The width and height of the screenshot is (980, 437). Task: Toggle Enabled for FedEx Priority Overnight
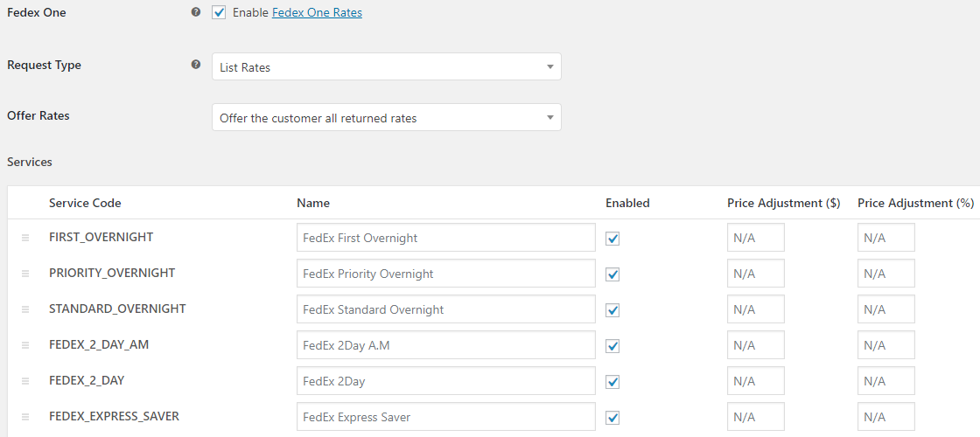(x=612, y=274)
